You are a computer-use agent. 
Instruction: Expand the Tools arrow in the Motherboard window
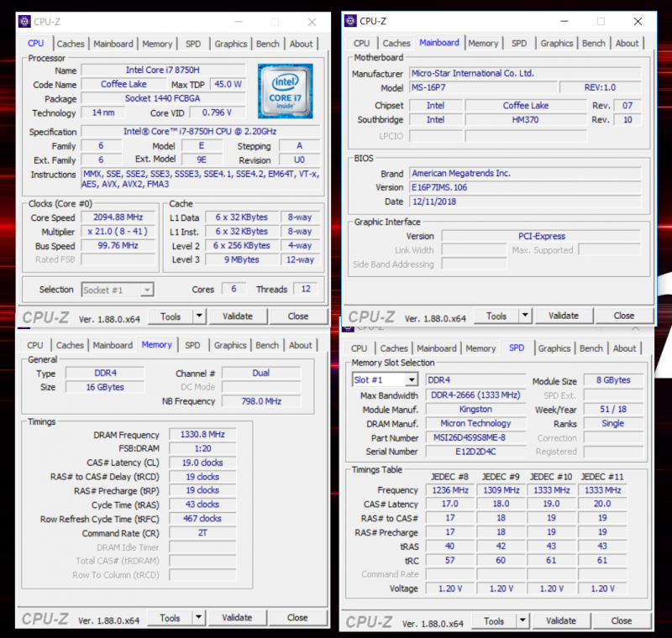[x=525, y=316]
